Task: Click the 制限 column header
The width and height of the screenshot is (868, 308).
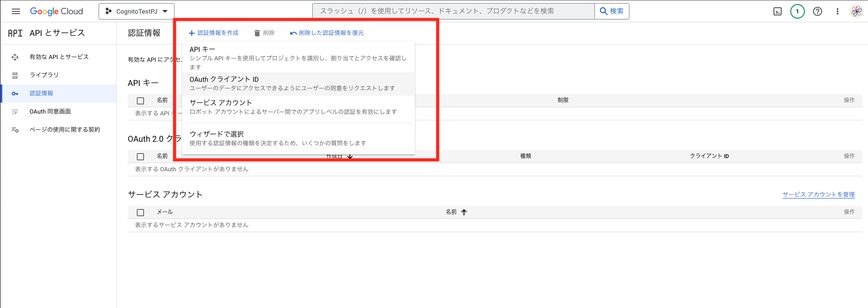Action: pyautogui.click(x=563, y=100)
